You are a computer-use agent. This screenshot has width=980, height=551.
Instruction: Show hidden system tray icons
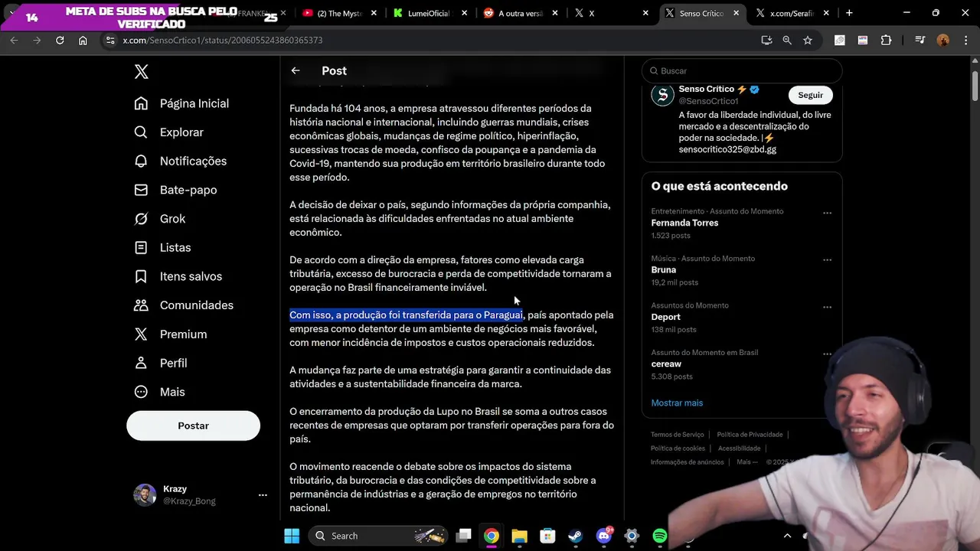[x=787, y=536]
